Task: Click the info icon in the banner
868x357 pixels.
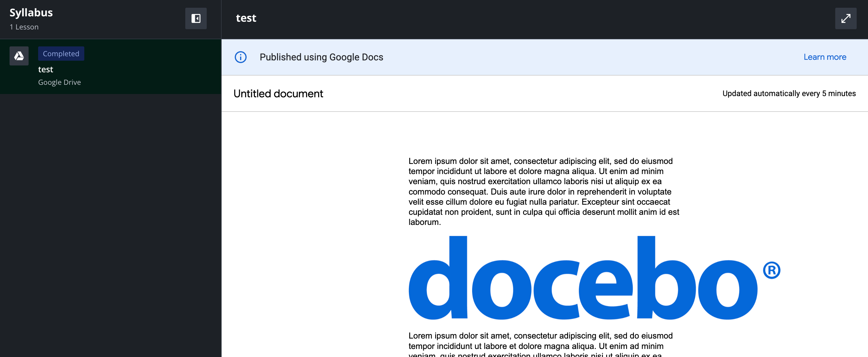Action: coord(240,57)
